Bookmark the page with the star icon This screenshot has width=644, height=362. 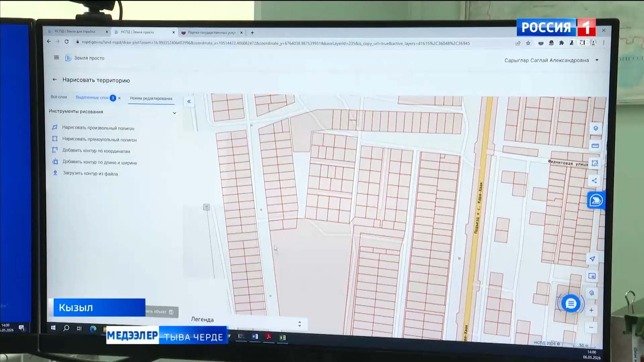(x=528, y=43)
